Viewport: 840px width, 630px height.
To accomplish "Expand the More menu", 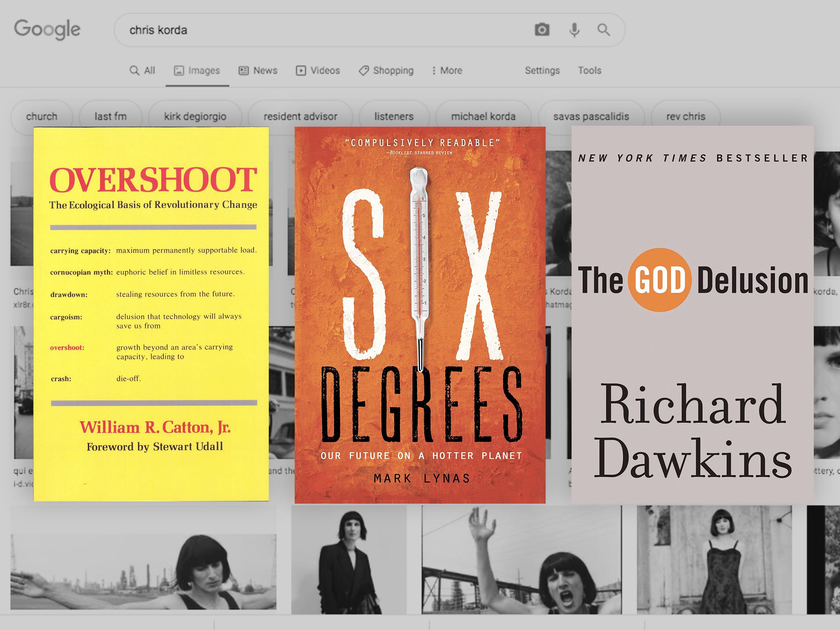I will click(447, 71).
